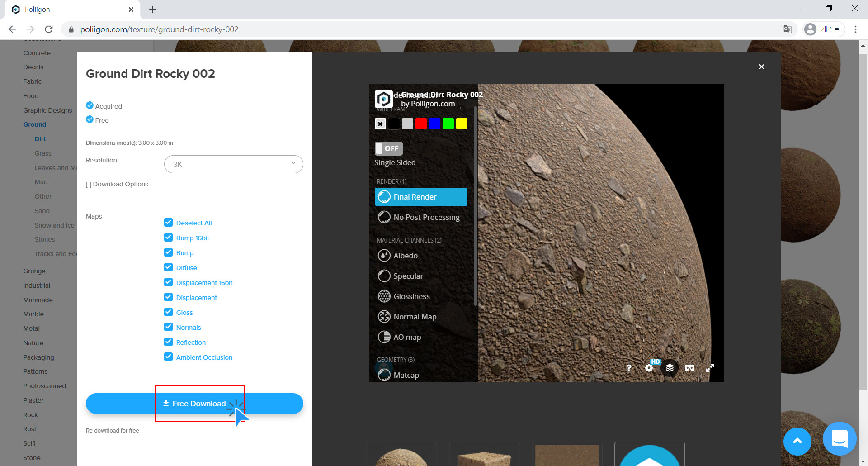The image size is (868, 466).
Task: Uncheck the Bump 16bit map
Action: [168, 238]
